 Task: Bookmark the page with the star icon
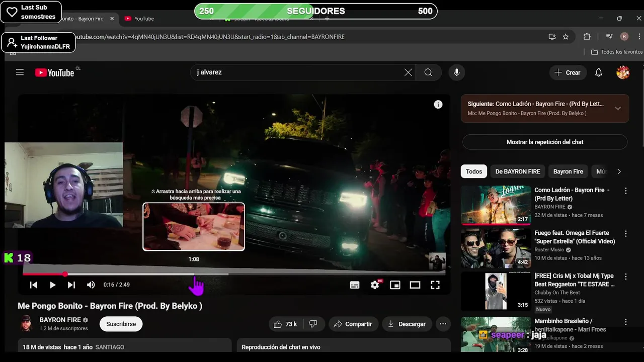(x=566, y=37)
